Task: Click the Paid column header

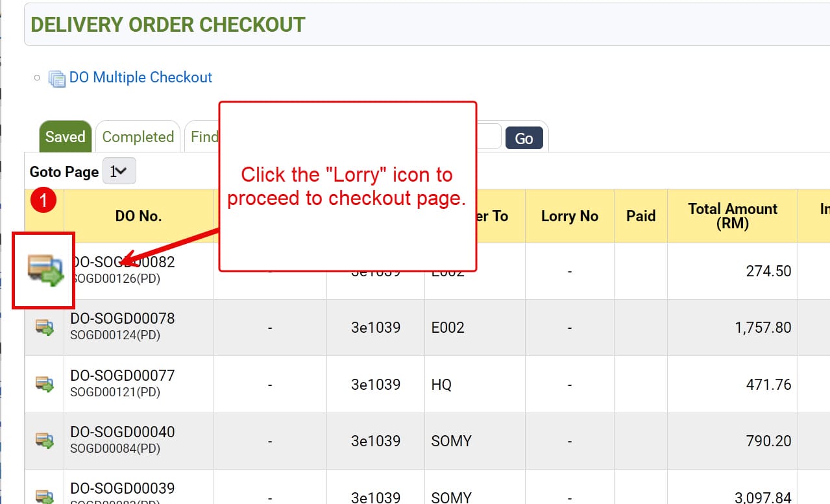Action: (641, 216)
